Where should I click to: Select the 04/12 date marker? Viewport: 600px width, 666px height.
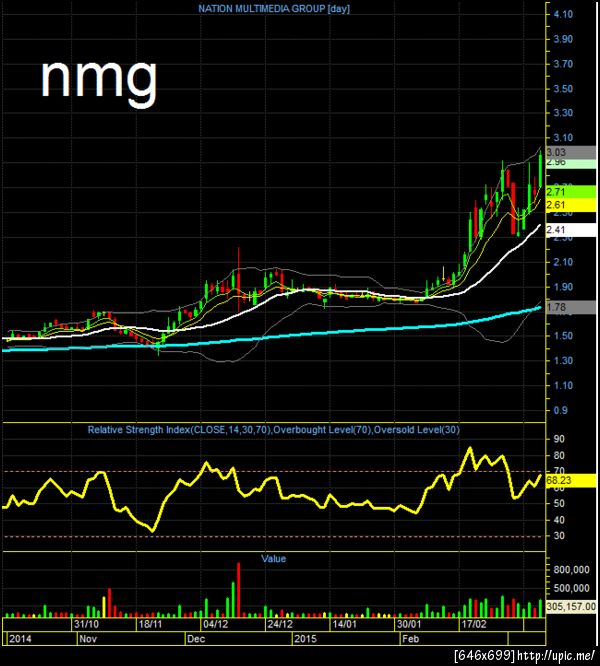pos(216,624)
